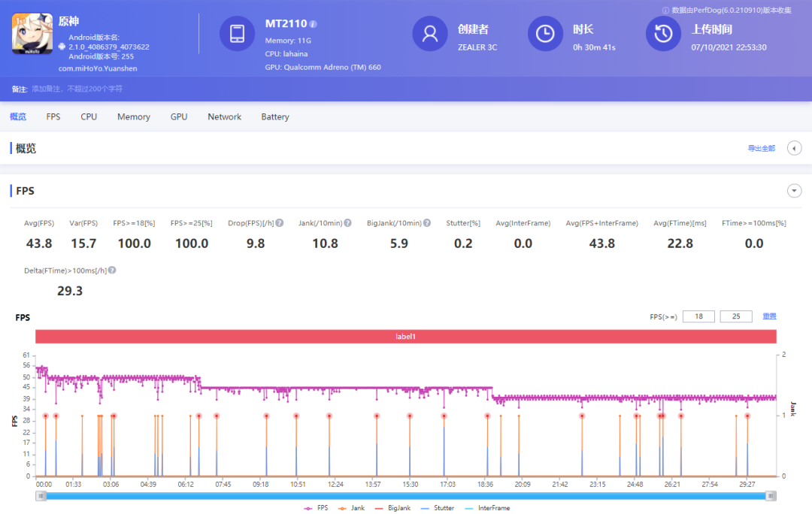Hide Stutter series in chart legend
812x514 pixels.
pyautogui.click(x=438, y=508)
